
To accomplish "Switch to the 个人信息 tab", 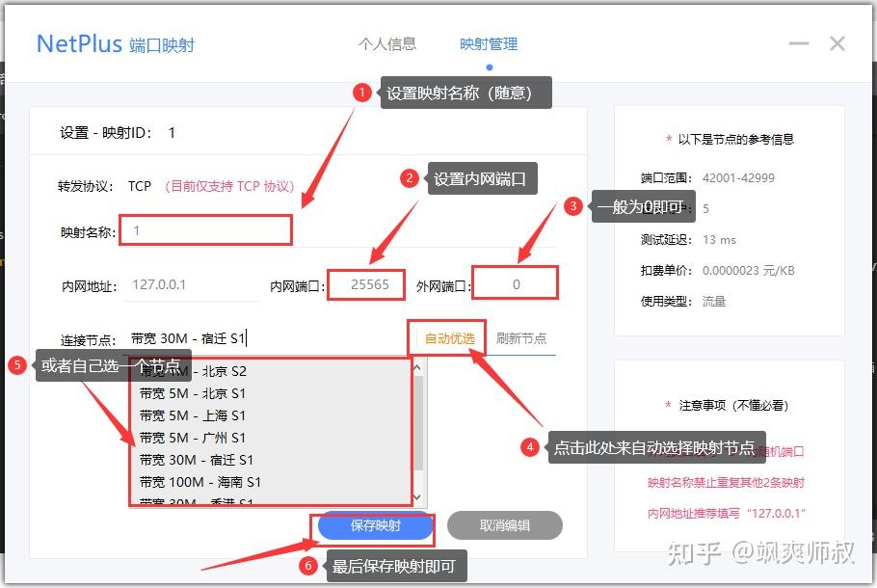I will click(x=388, y=43).
